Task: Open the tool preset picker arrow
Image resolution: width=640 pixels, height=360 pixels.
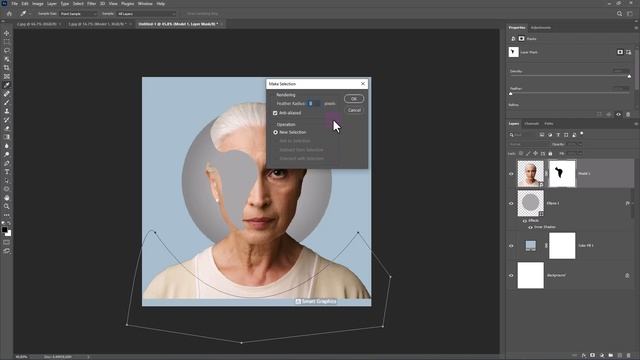Action: tap(30, 13)
